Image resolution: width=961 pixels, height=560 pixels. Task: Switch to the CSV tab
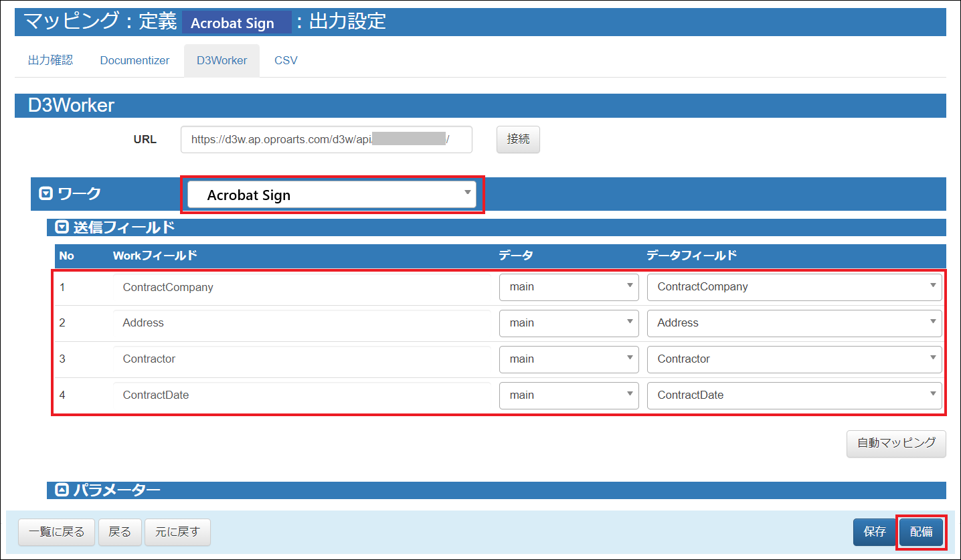[x=286, y=60]
